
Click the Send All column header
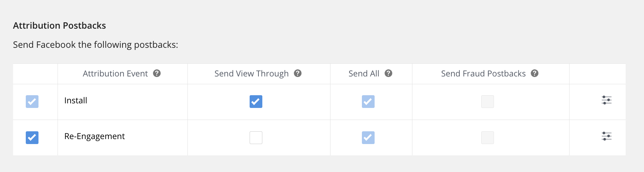pyautogui.click(x=364, y=74)
